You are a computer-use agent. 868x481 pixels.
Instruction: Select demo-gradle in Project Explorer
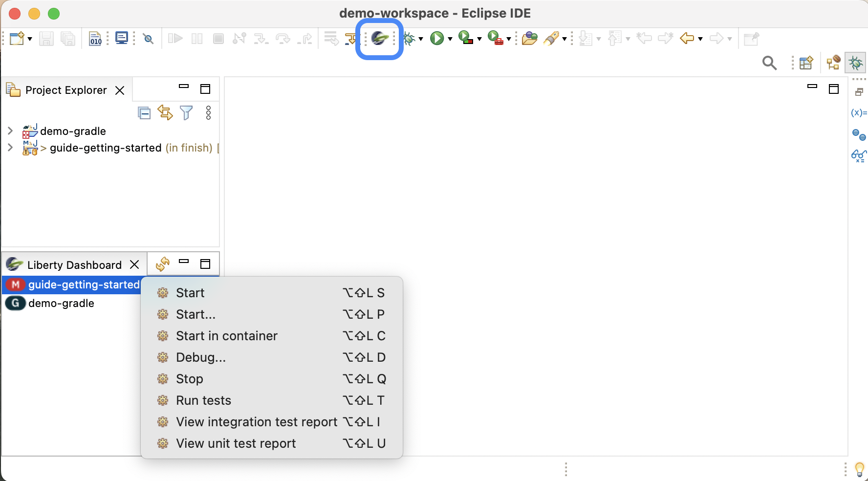73,131
